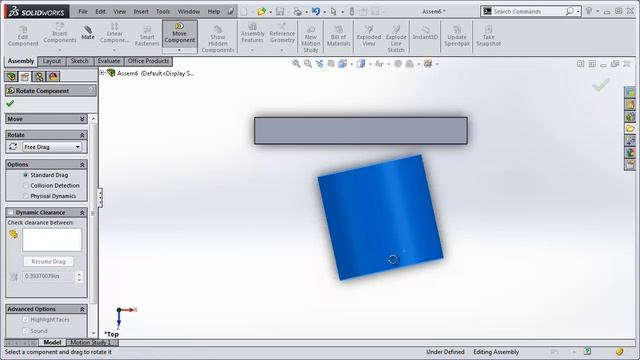Open the Help menu
The width and height of the screenshot is (640, 360).
(x=213, y=11)
